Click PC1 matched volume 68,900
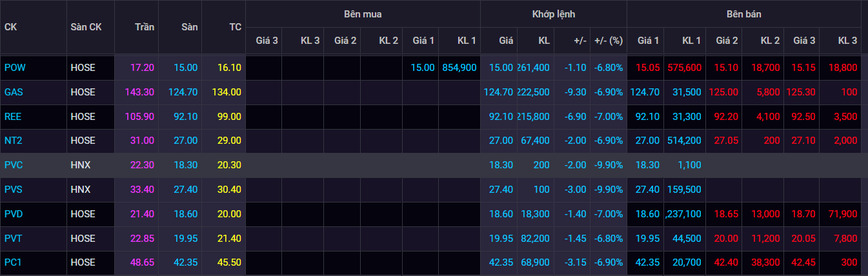The image size is (868, 276). pos(535,262)
